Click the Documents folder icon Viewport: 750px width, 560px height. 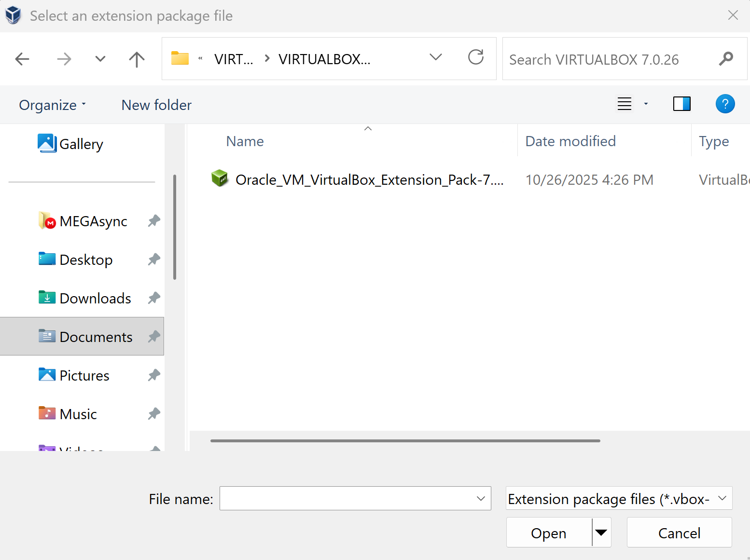pyautogui.click(x=47, y=336)
